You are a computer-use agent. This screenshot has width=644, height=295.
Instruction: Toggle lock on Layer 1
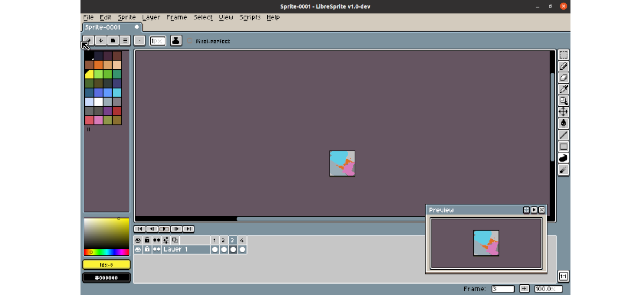tap(147, 249)
